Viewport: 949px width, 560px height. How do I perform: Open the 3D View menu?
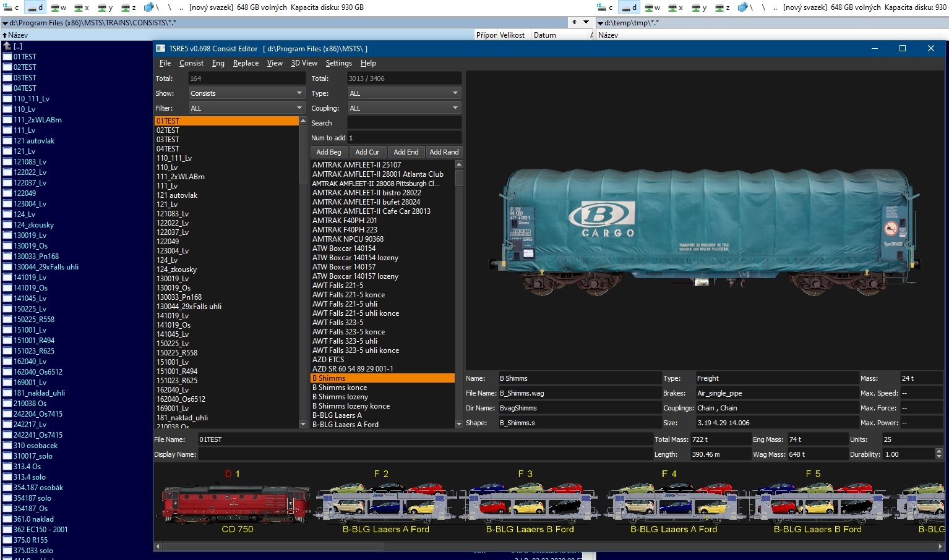pyautogui.click(x=304, y=63)
